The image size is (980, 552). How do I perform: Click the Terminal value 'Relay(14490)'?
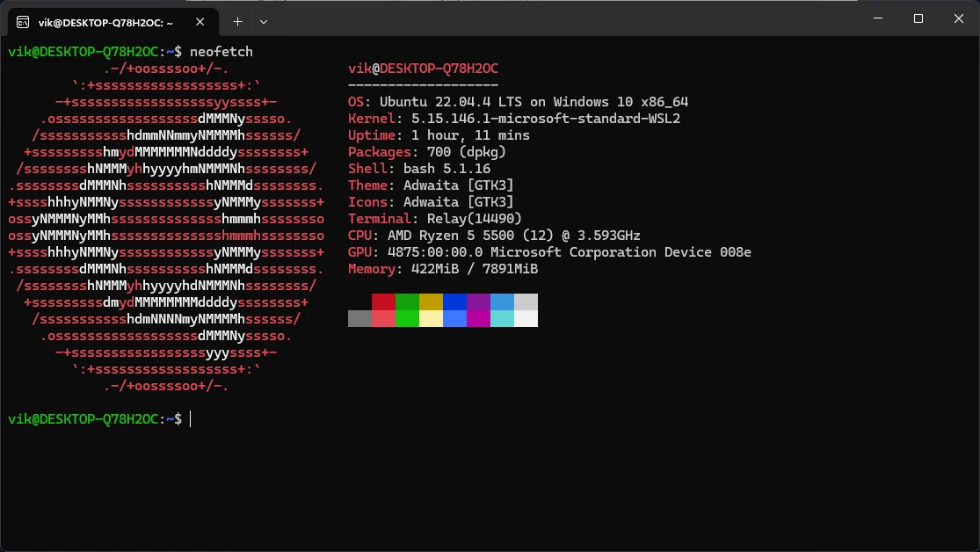point(475,219)
